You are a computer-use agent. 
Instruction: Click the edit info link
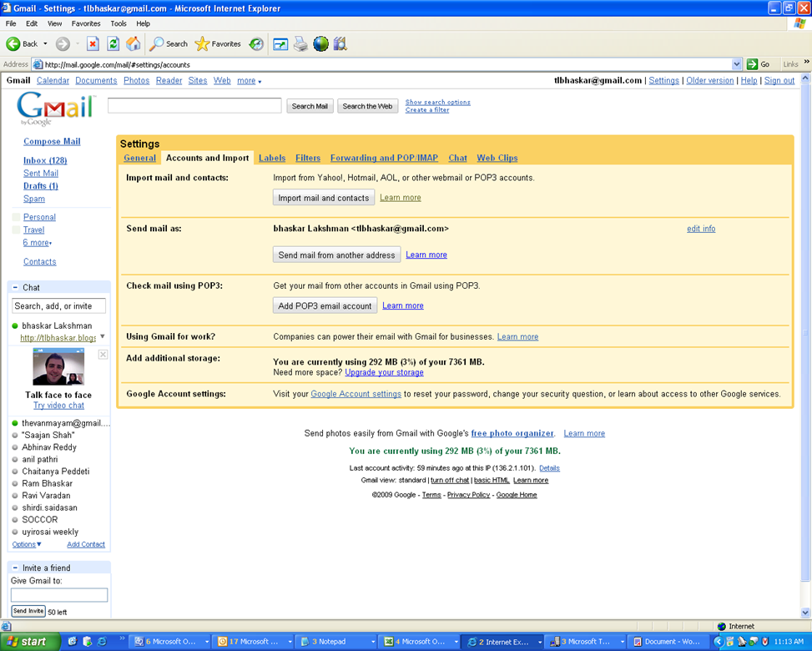[701, 229]
